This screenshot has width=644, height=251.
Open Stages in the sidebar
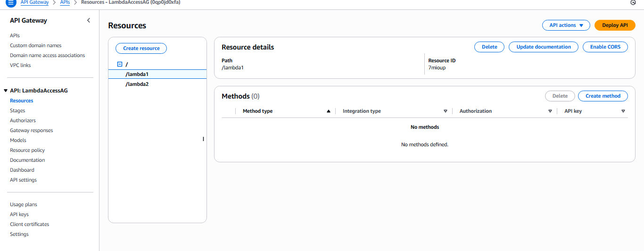17,110
